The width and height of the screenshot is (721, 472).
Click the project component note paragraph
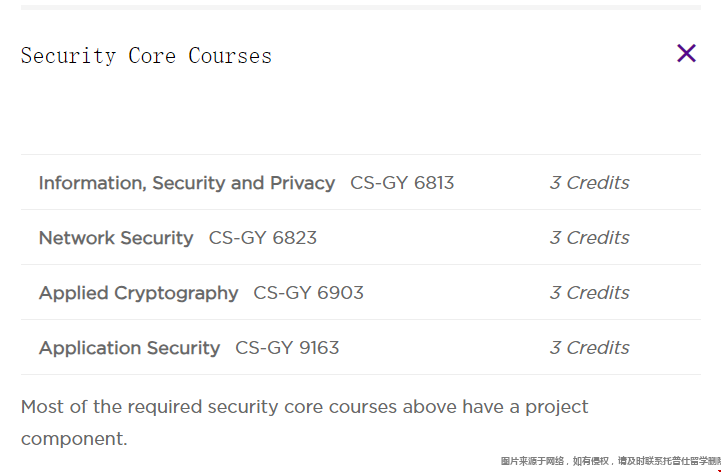pyautogui.click(x=304, y=423)
